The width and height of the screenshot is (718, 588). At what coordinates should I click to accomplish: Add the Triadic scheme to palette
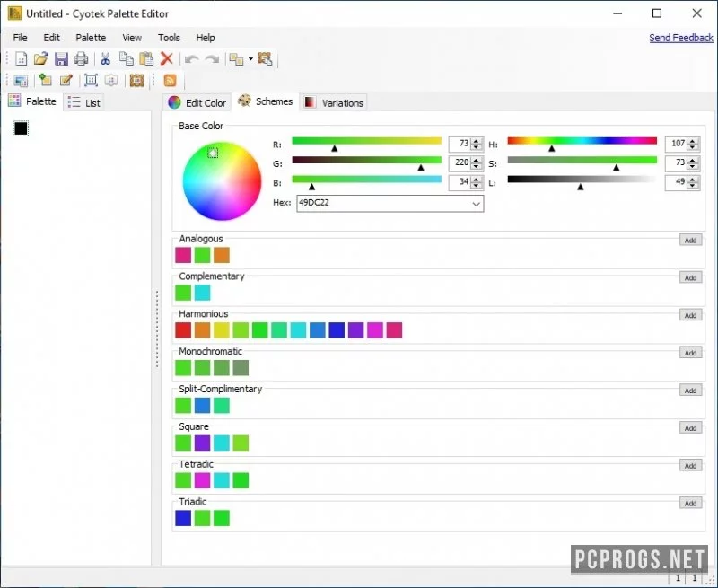pos(690,503)
